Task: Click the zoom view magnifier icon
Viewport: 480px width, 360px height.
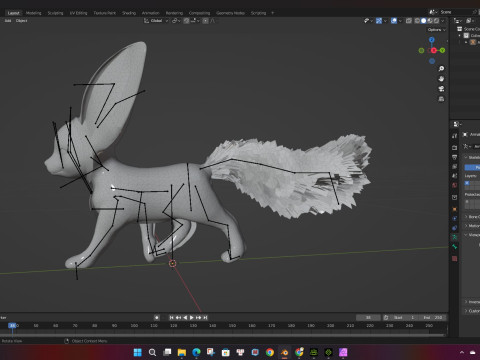Action: coord(441,69)
